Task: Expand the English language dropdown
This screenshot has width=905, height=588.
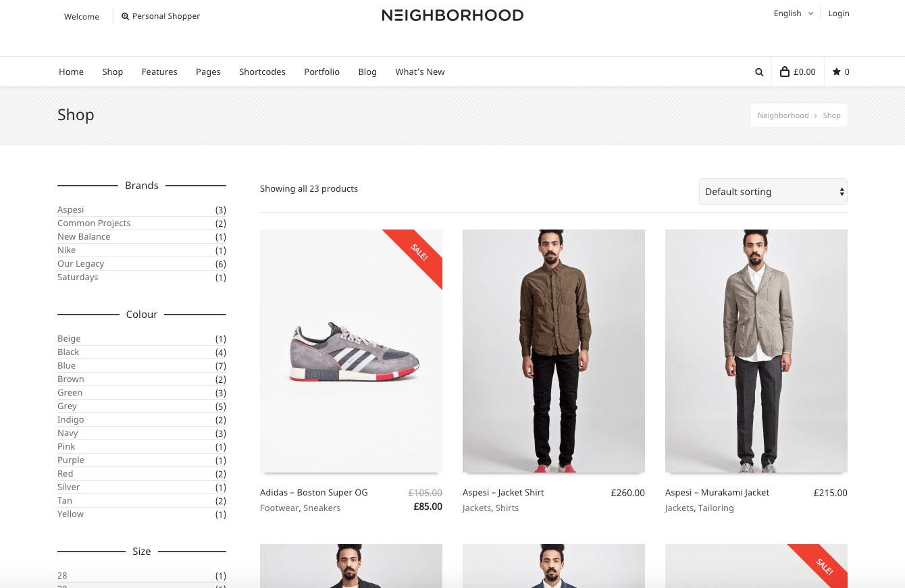Action: [x=794, y=14]
